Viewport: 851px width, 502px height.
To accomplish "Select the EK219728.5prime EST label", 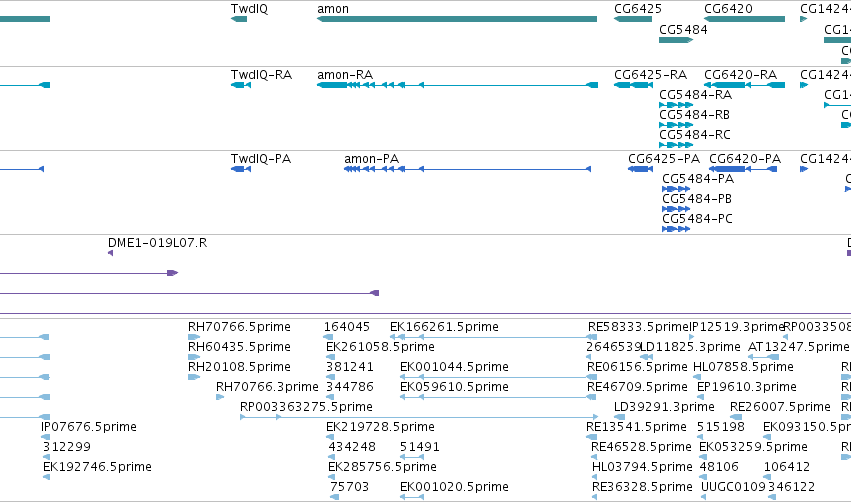I will 380,427.
